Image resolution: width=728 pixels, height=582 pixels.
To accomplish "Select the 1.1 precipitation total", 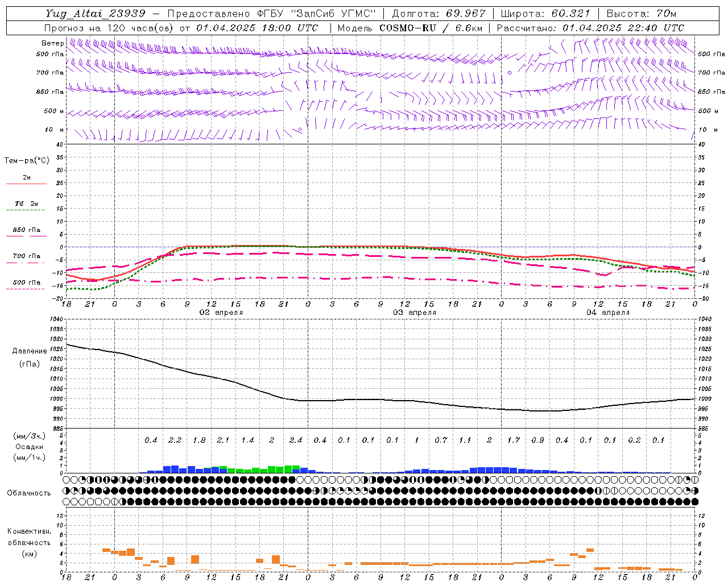I will pyautogui.click(x=465, y=440).
